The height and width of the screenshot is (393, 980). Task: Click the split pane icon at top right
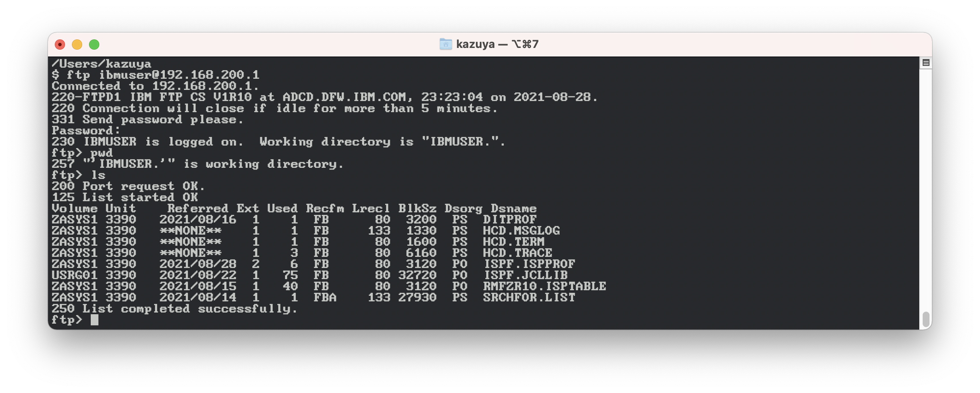pyautogui.click(x=926, y=63)
